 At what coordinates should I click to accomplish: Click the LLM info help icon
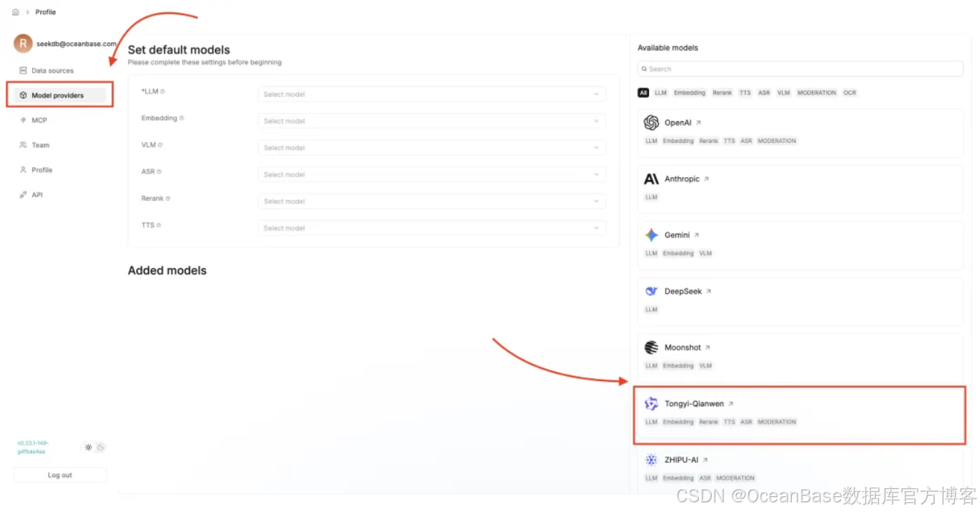163,92
